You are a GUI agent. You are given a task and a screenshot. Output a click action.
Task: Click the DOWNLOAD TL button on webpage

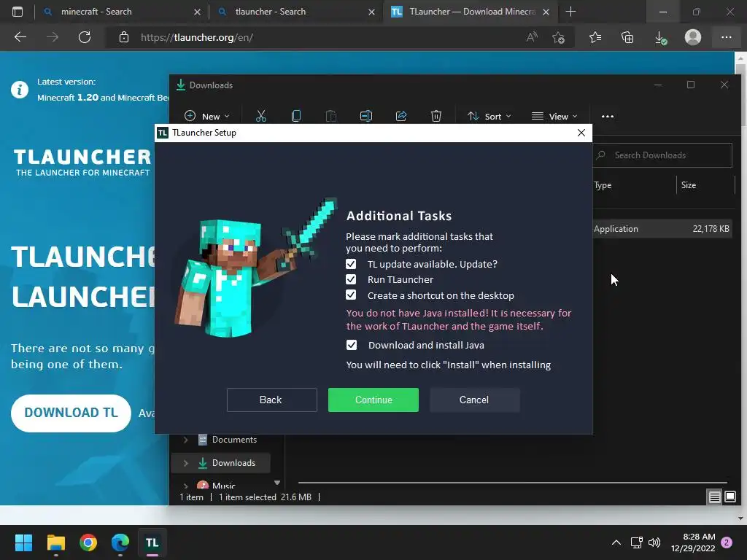click(71, 413)
